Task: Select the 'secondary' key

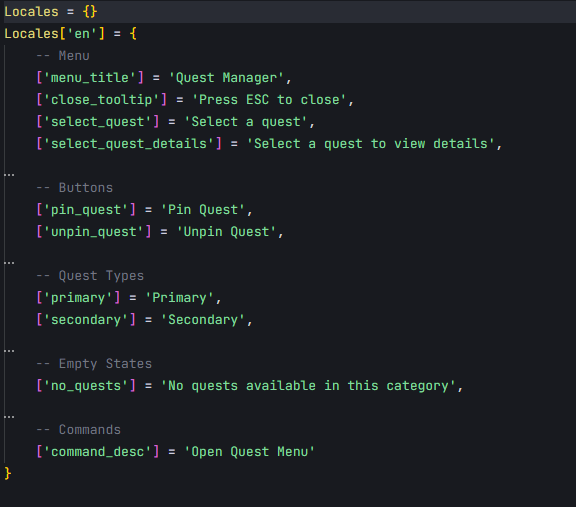Action: coord(86,320)
